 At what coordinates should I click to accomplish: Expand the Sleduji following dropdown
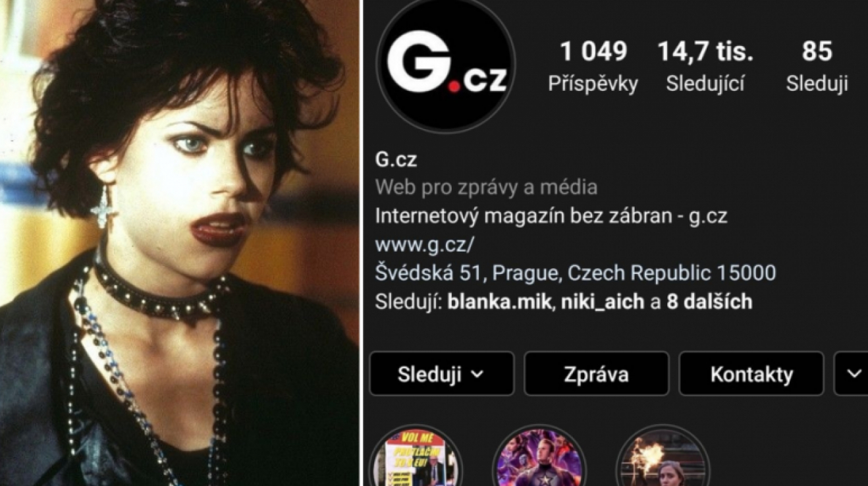coord(441,374)
